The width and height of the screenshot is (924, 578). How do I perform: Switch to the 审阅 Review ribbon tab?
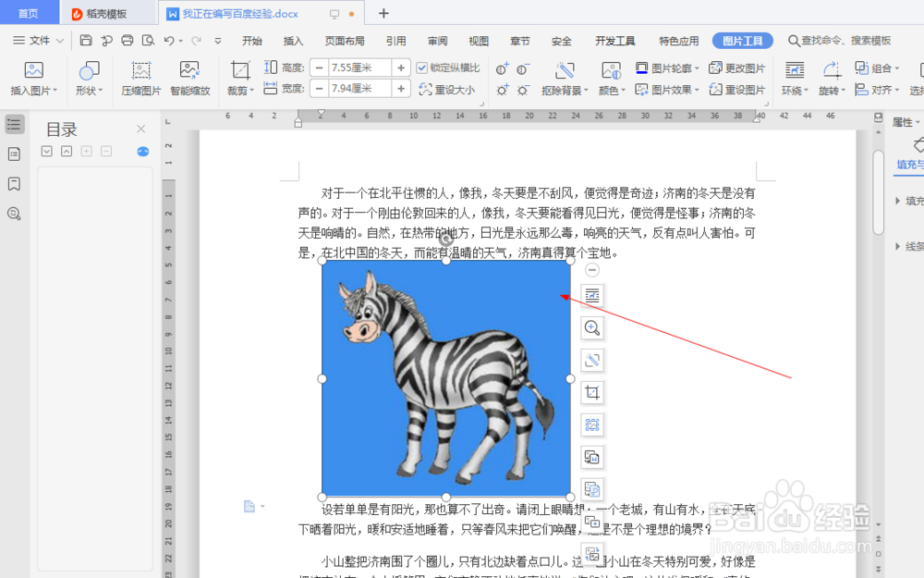pos(437,41)
